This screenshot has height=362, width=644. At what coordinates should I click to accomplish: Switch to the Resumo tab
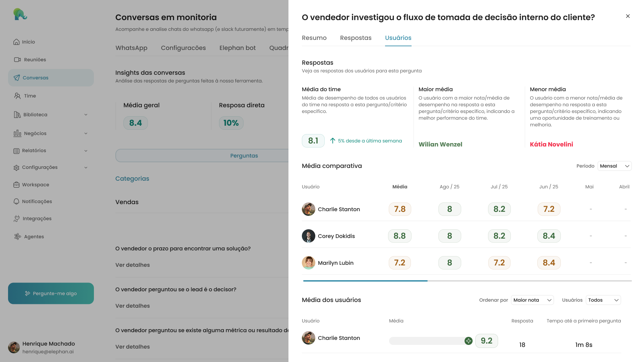(314, 38)
